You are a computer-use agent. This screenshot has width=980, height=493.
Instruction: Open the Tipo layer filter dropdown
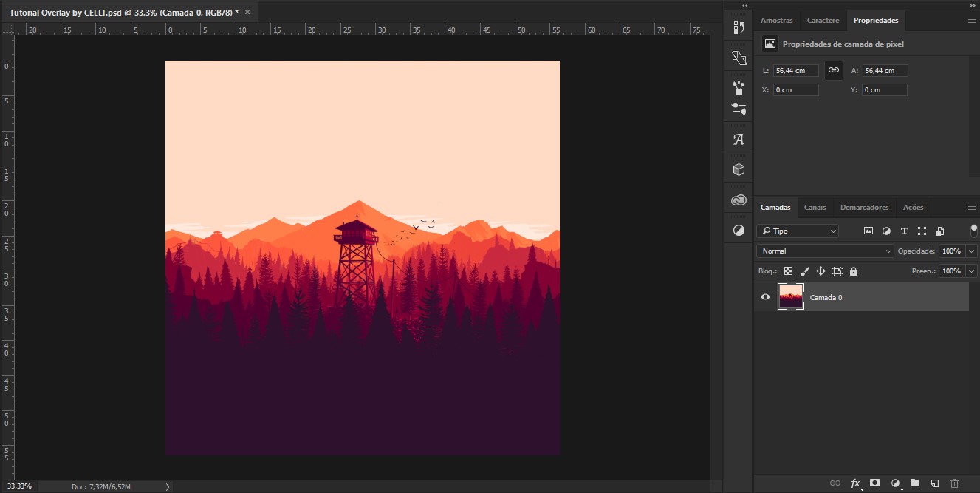coord(798,231)
